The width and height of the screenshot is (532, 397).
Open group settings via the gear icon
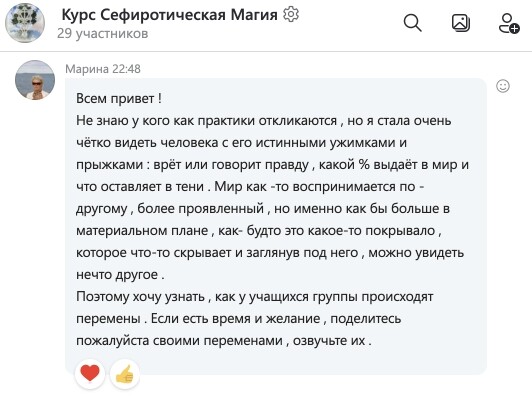tap(291, 15)
